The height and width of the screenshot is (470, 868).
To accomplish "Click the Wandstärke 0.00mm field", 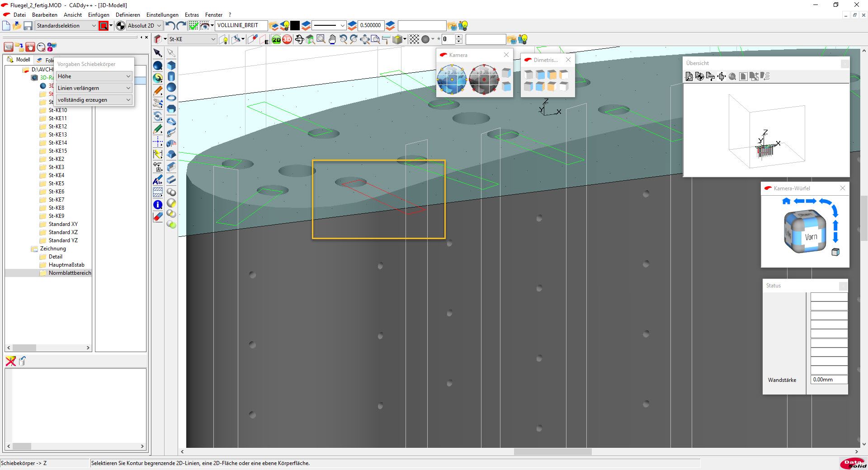I will [x=829, y=380].
